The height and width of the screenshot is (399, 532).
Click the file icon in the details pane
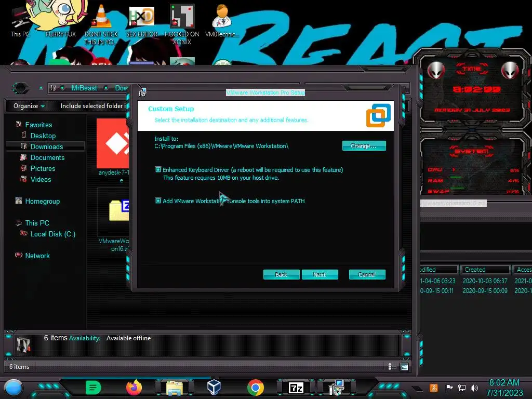pyautogui.click(x=23, y=345)
